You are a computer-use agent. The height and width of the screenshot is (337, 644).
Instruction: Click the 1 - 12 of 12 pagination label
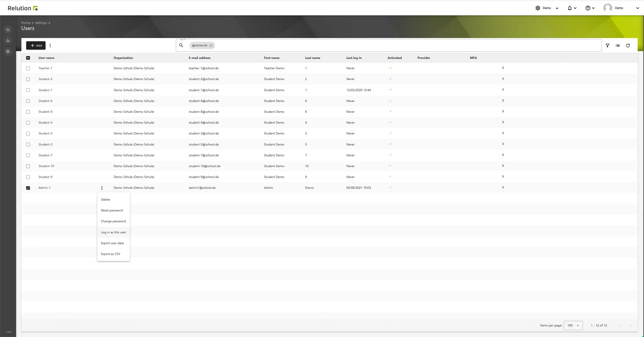(x=599, y=325)
